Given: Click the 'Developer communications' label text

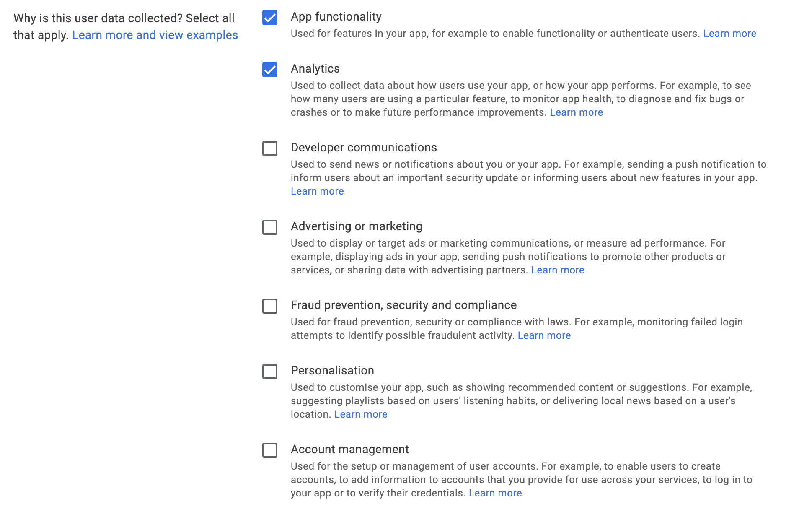Looking at the screenshot, I should click(363, 148).
